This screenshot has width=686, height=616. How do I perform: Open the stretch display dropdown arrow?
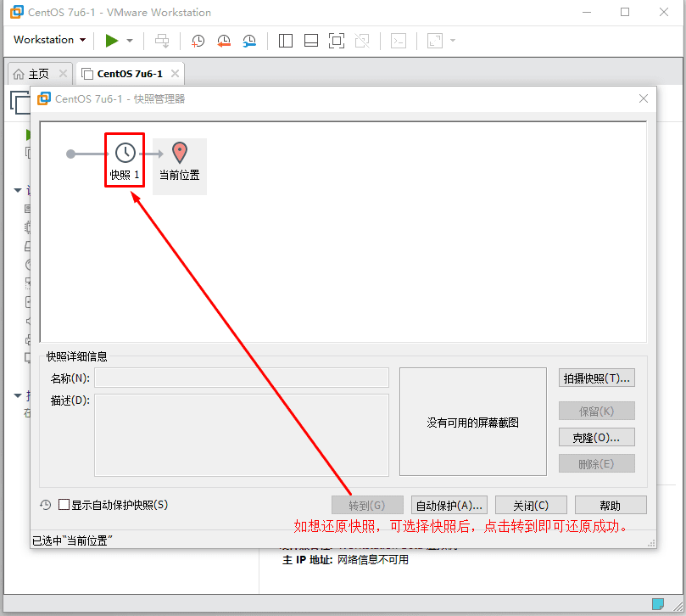pyautogui.click(x=453, y=41)
